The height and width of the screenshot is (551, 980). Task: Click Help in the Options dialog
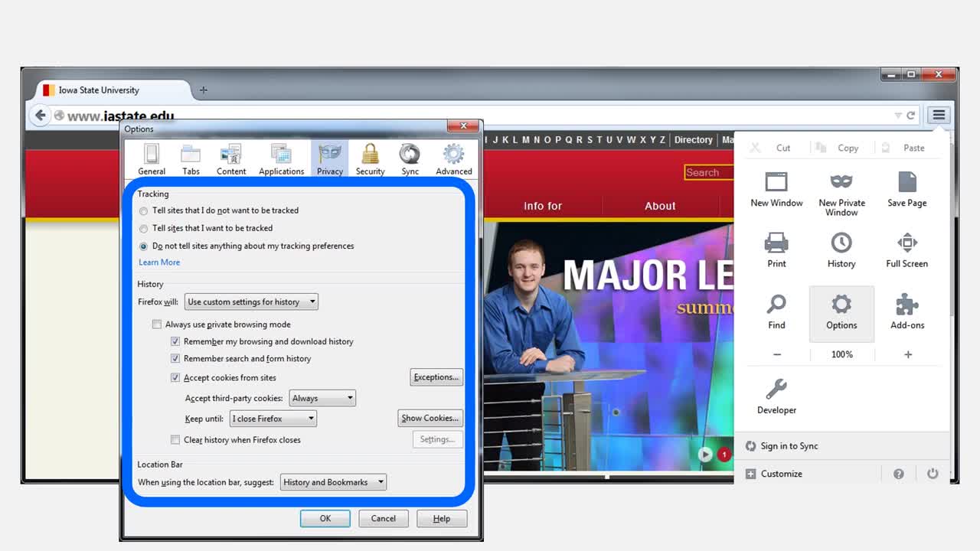(x=442, y=519)
